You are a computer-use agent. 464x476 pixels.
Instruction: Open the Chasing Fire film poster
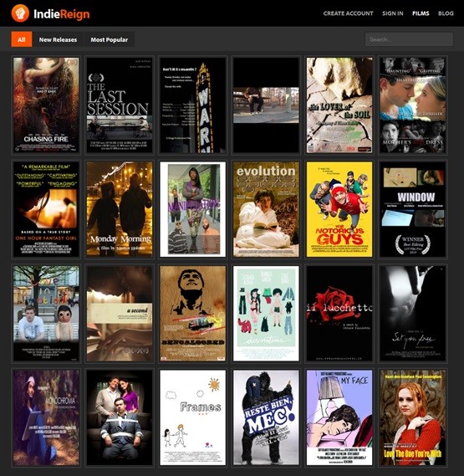click(46, 105)
